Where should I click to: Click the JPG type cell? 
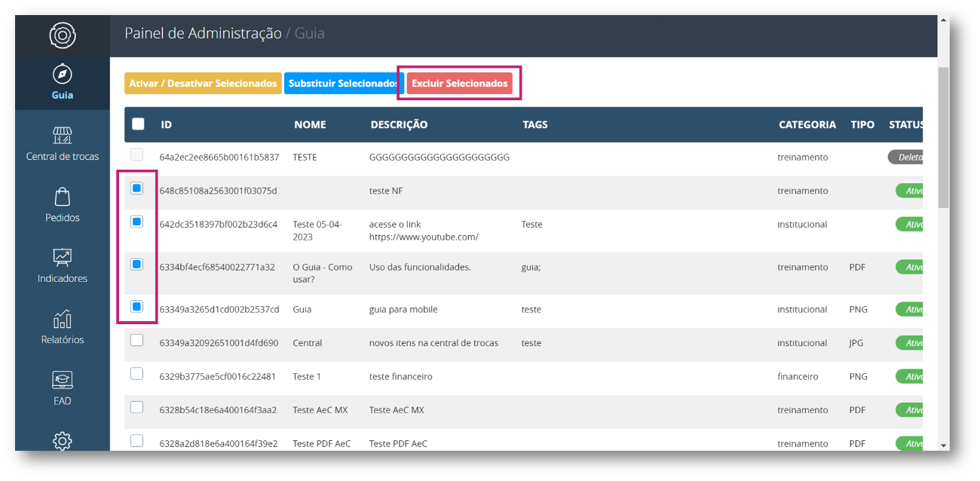857,343
